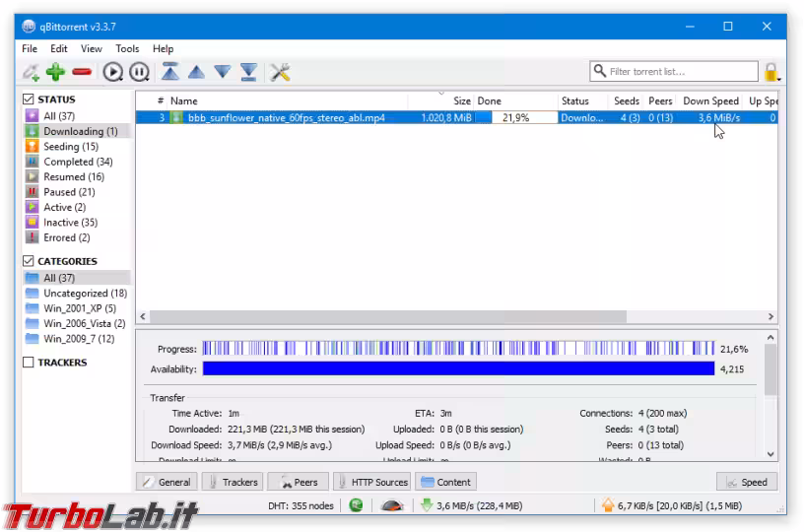Viewport: 804px width, 532px height.
Task: Click the green Add torrent file icon
Action: point(55,72)
